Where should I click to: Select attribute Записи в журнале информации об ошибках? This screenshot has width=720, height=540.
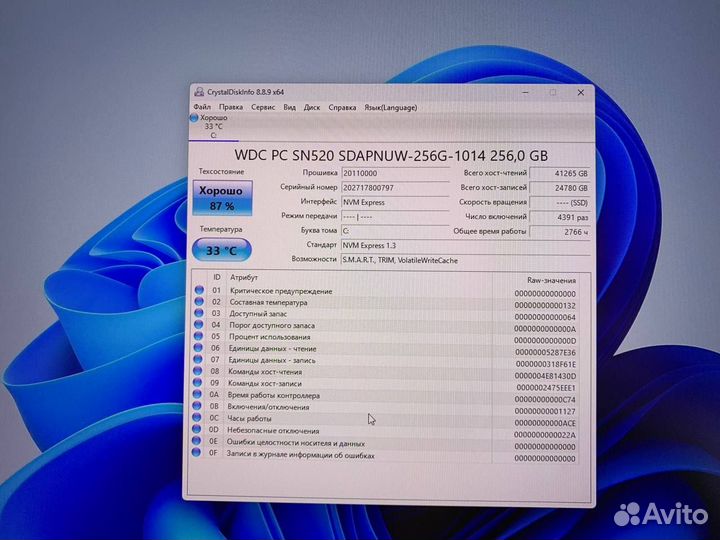[x=300, y=455]
